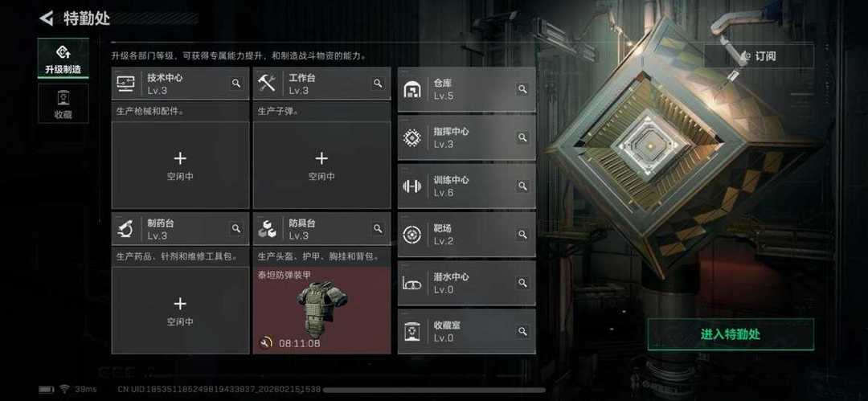Viewport: 868px width, 401px height.
Task: Add production in 技术中心 idle slot
Action: click(181, 166)
